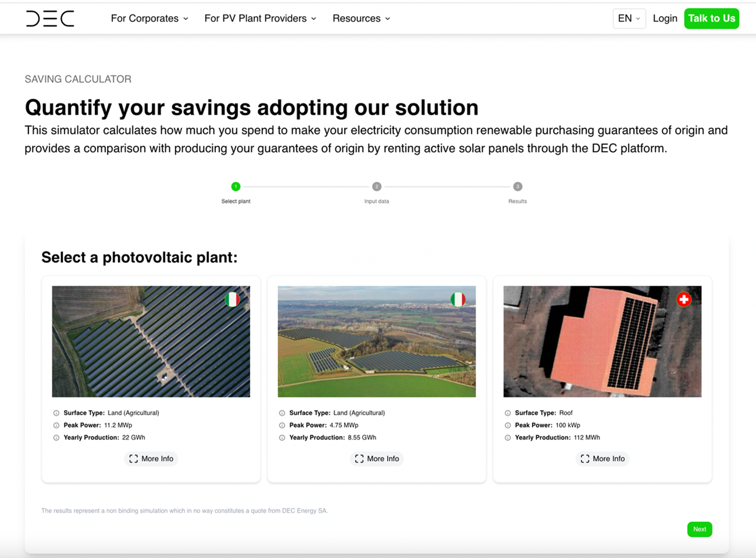Screen dimensions: 756x558
Task: Open More Info for the 11.2 MWp plant
Action: click(x=151, y=459)
